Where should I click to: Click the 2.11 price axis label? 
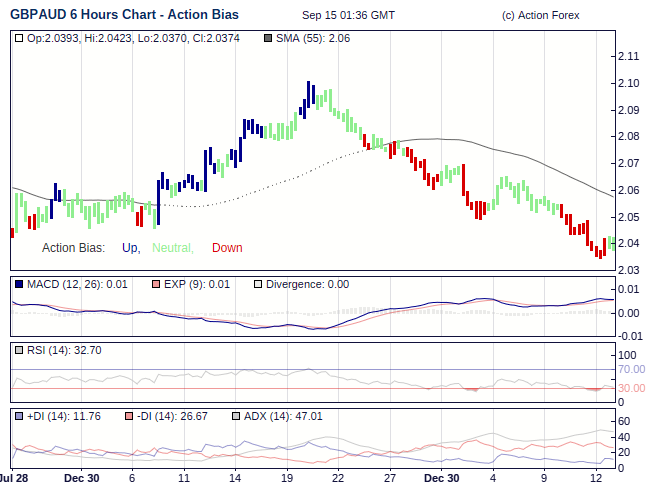628,55
